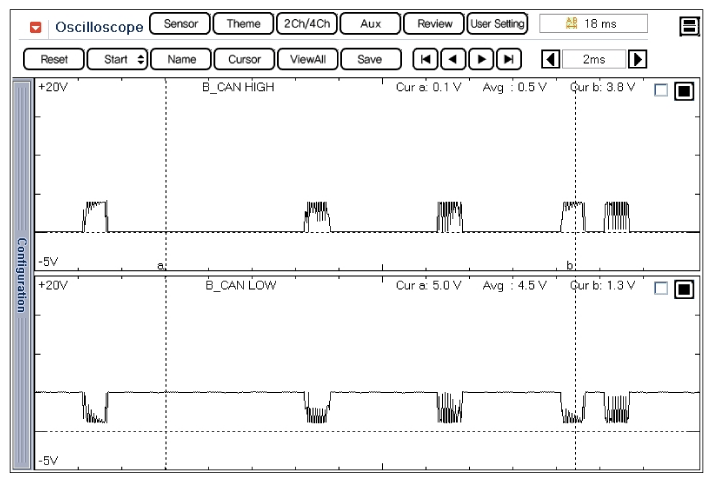Switch 2Ch/4Ch channel mode

point(307,24)
